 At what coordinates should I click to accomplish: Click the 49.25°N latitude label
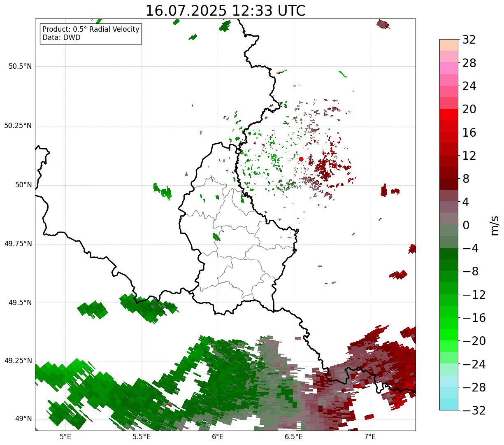click(18, 361)
